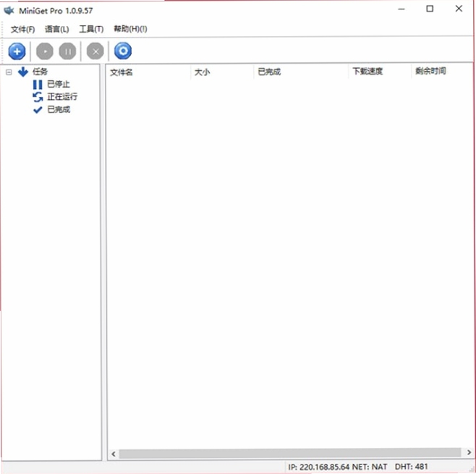Select the 已完成 tree item in sidebar
The height and width of the screenshot is (474, 476).
[x=59, y=109]
